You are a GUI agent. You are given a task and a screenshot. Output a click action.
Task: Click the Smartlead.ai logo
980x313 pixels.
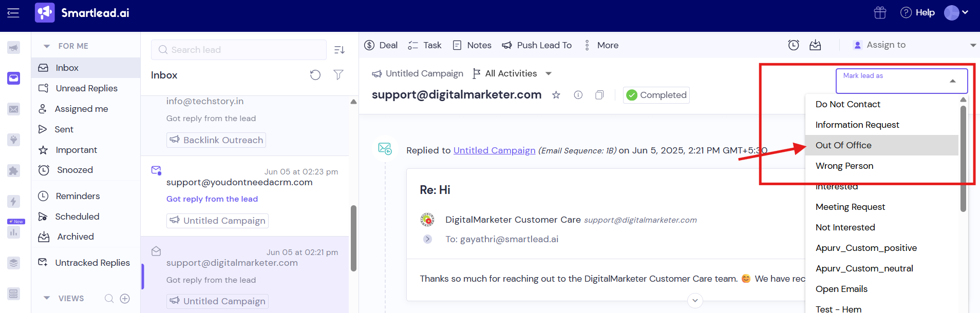click(82, 13)
